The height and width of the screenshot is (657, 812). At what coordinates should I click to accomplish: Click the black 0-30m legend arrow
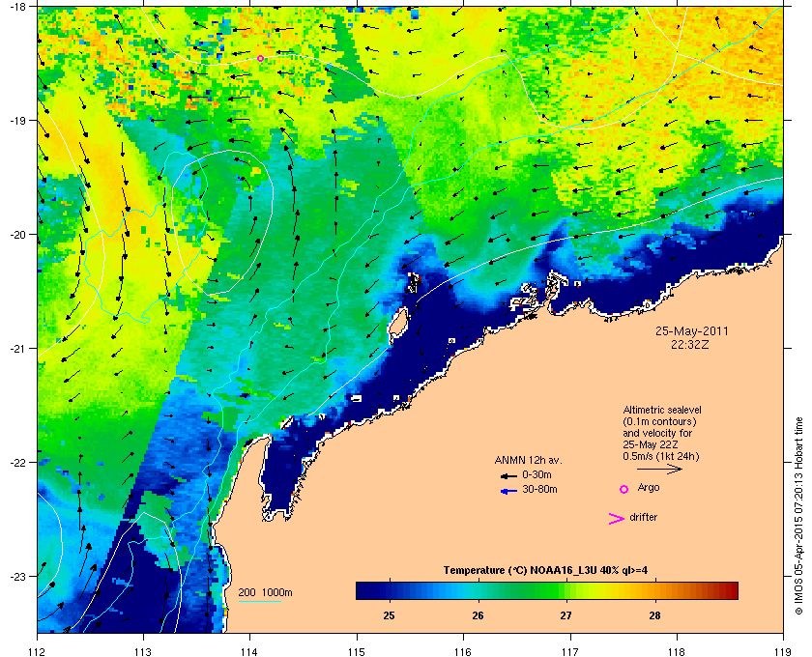(x=508, y=475)
